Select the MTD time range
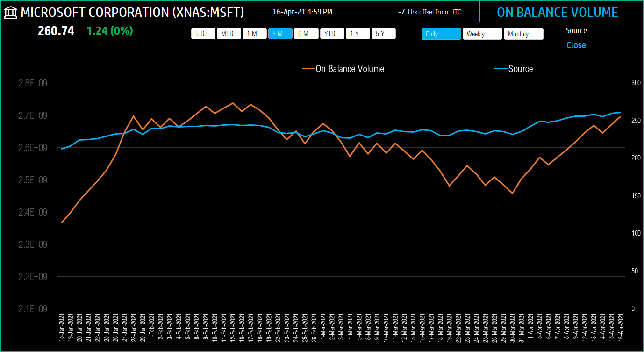This screenshot has width=644, height=352. 229,34
